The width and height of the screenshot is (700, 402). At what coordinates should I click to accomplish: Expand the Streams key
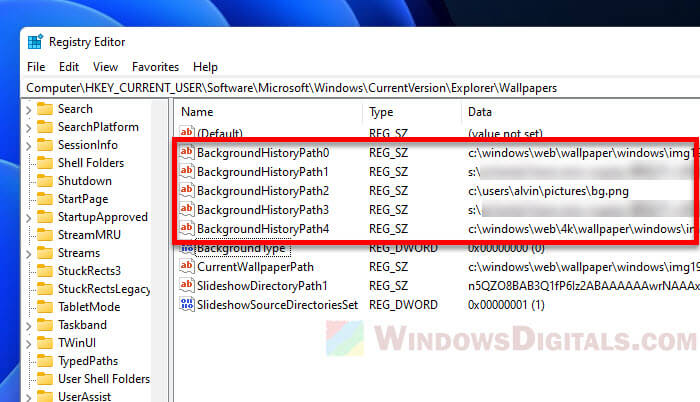click(29, 254)
